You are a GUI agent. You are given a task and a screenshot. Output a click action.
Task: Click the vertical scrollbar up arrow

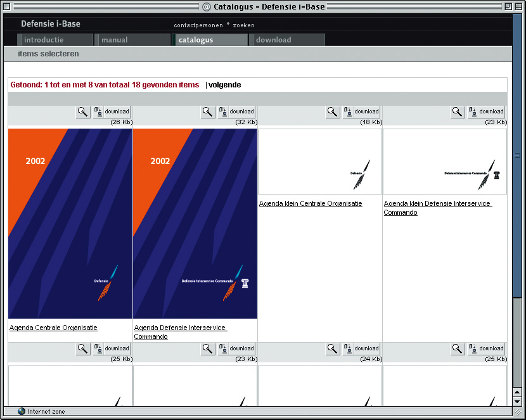[x=517, y=392]
